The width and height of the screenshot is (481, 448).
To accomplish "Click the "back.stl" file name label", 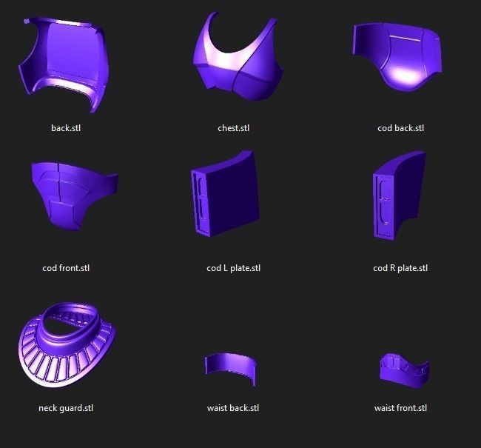I will [x=66, y=128].
